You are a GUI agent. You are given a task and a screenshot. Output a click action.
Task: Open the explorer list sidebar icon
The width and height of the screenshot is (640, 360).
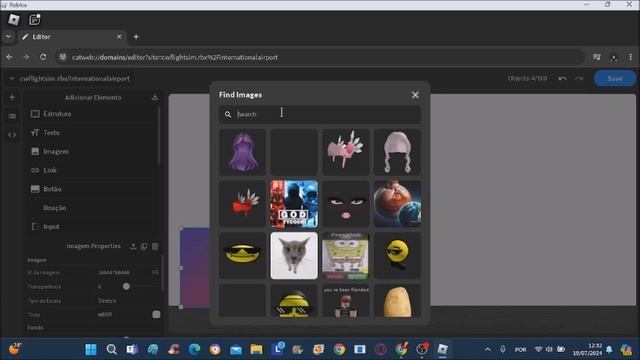[x=12, y=116]
